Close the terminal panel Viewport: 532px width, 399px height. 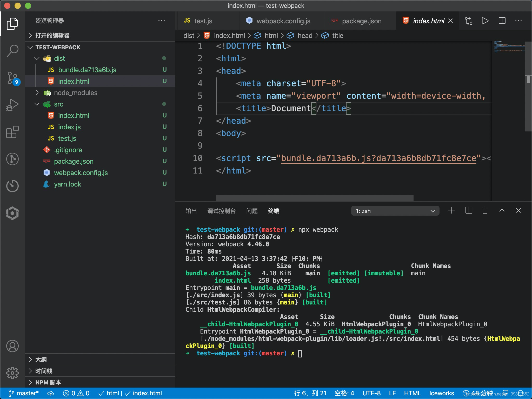pos(518,210)
